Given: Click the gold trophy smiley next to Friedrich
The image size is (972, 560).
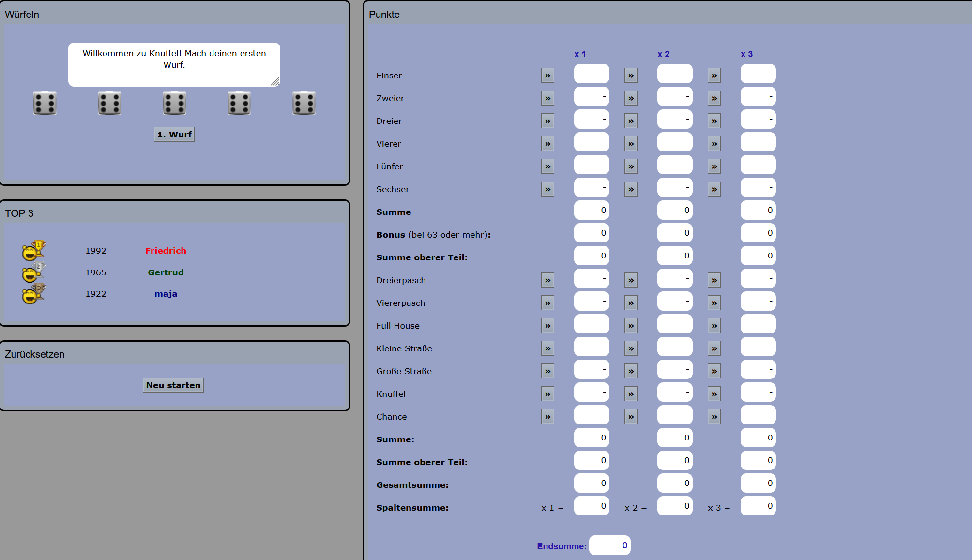Looking at the screenshot, I should (x=33, y=250).
